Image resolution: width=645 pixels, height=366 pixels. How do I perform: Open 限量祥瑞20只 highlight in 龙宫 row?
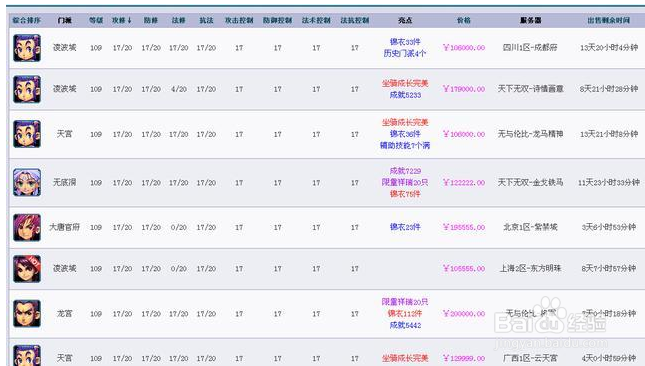[405, 302]
